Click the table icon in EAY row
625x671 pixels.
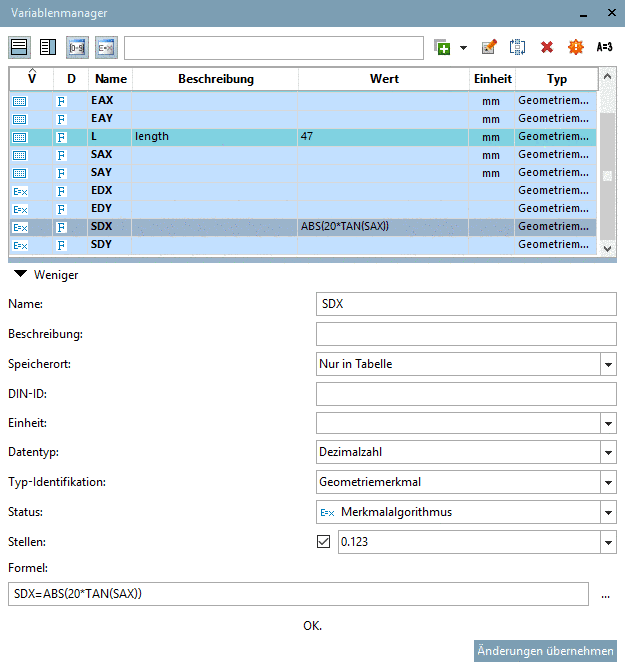pos(20,119)
